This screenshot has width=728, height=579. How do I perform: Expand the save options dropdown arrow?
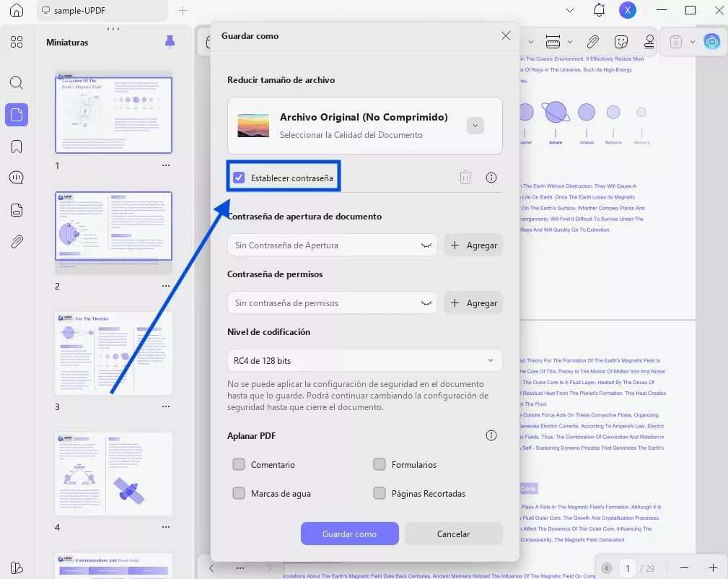692,42
